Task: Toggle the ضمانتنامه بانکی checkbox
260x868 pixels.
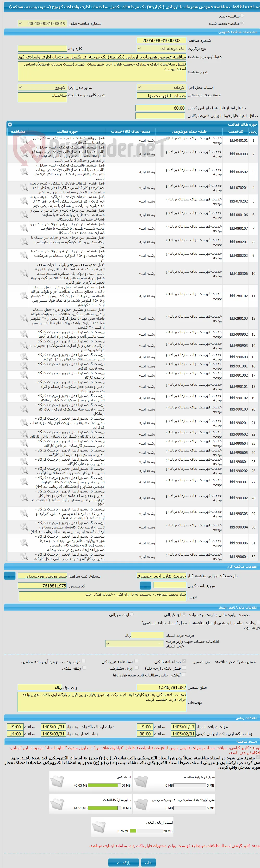Action: tap(184, 661)
